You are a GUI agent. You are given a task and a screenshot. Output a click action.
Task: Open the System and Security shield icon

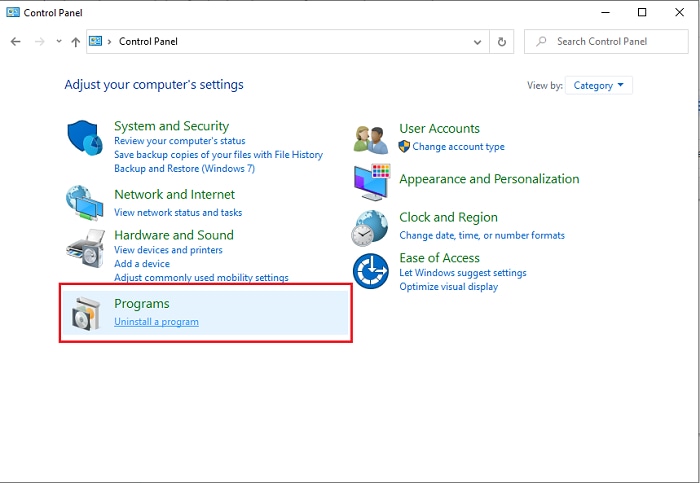pos(85,137)
